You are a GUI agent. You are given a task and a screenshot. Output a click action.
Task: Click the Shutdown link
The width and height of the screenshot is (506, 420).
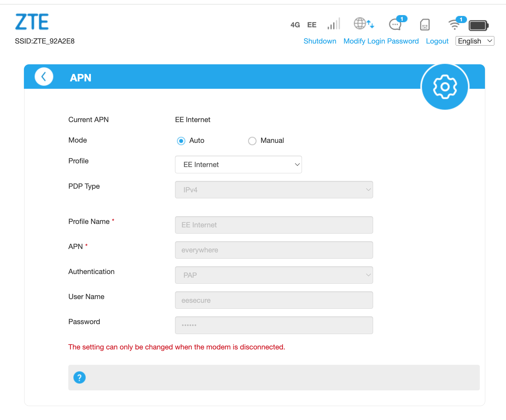(320, 41)
